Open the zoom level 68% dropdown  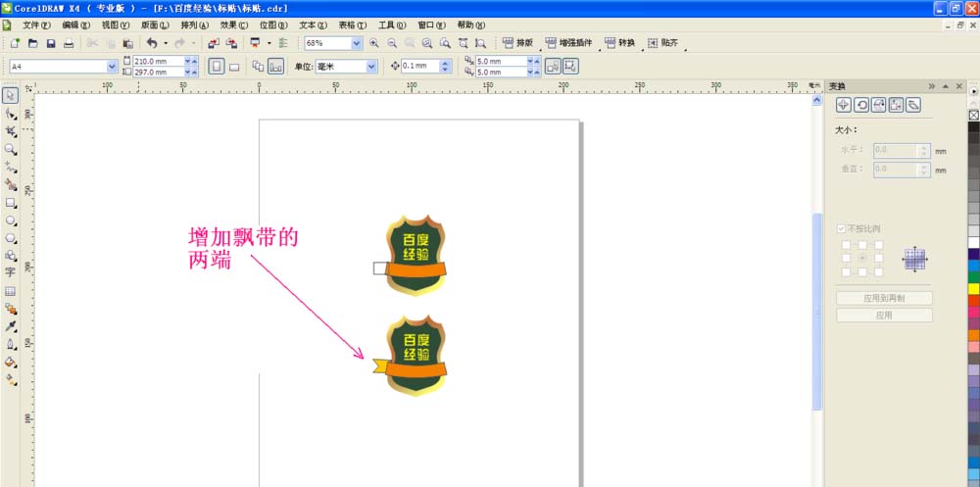pos(357,43)
